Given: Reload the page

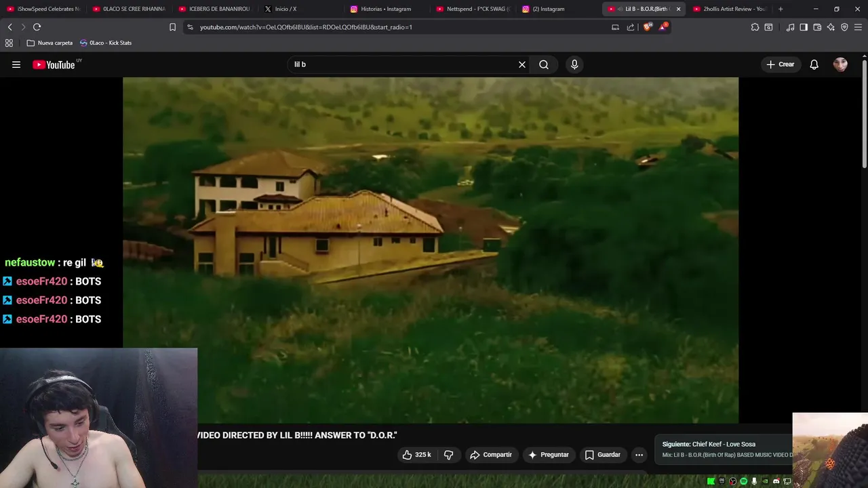Looking at the screenshot, I should [37, 27].
